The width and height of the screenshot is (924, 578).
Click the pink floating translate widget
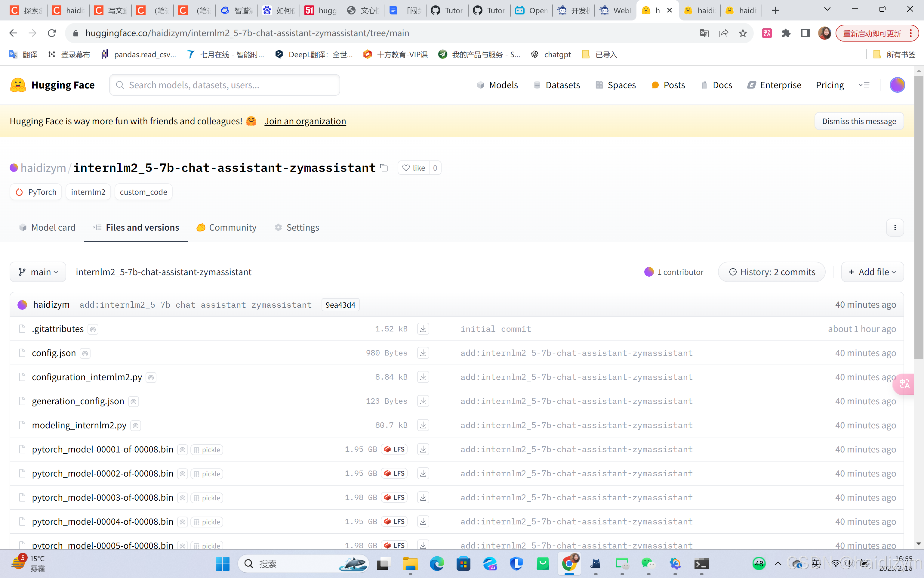904,384
